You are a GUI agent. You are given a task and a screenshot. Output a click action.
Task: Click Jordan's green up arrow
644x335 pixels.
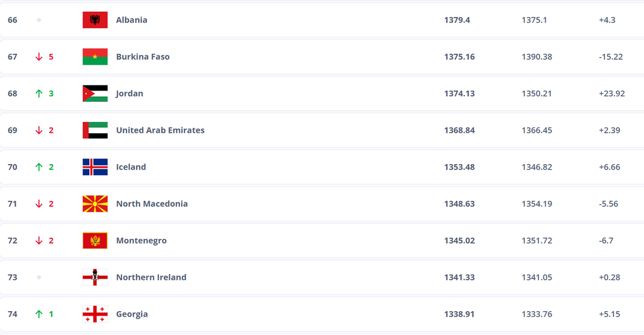pyautogui.click(x=39, y=94)
